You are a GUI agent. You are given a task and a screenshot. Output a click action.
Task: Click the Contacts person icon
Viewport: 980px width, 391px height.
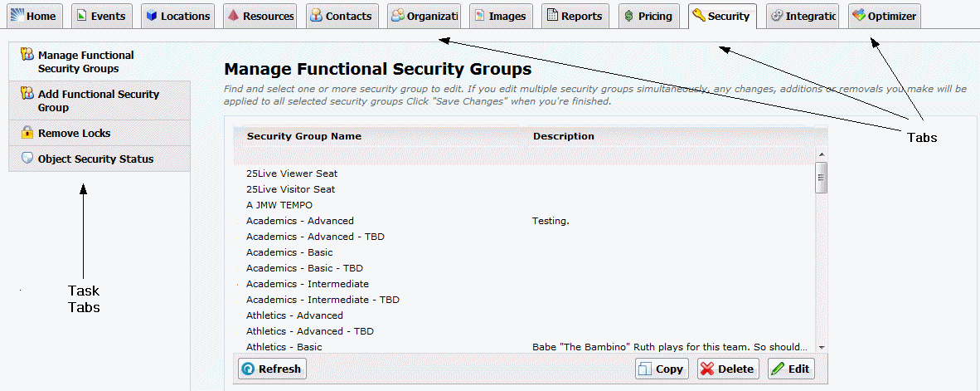(316, 16)
